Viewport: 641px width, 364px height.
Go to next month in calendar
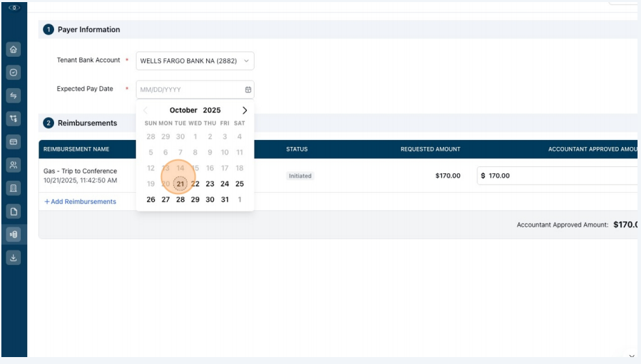[244, 110]
